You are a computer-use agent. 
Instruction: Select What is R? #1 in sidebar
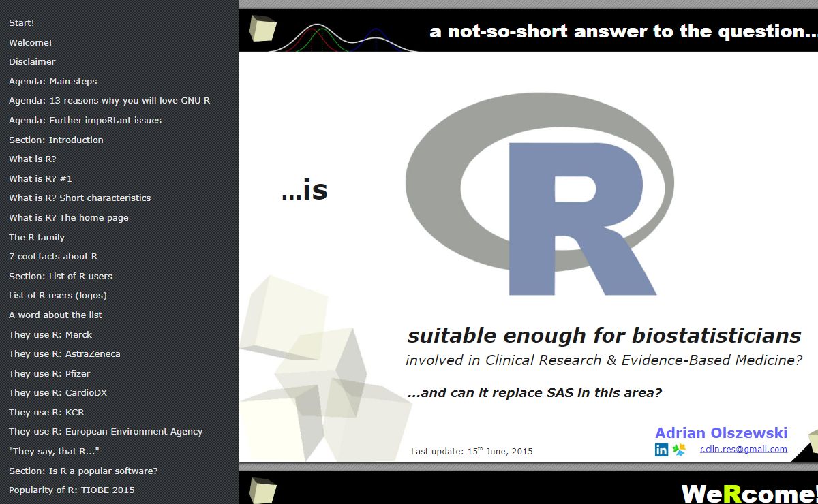(41, 178)
